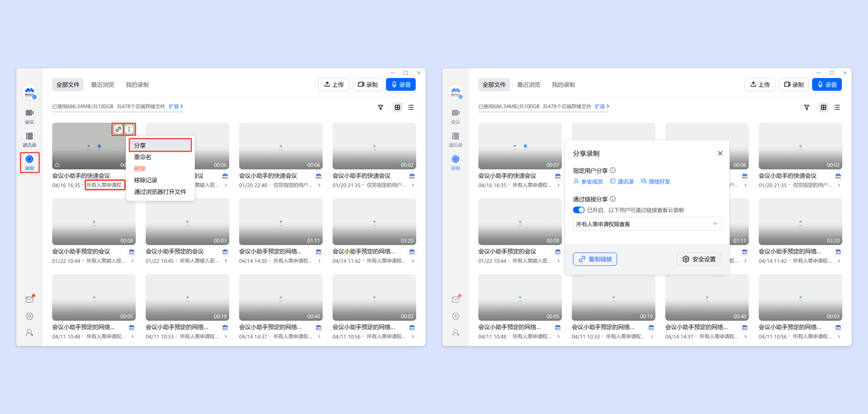This screenshot has width=868, height=414.
Task: Open the 03:20 recording thumbnail in left window
Action: (374, 222)
